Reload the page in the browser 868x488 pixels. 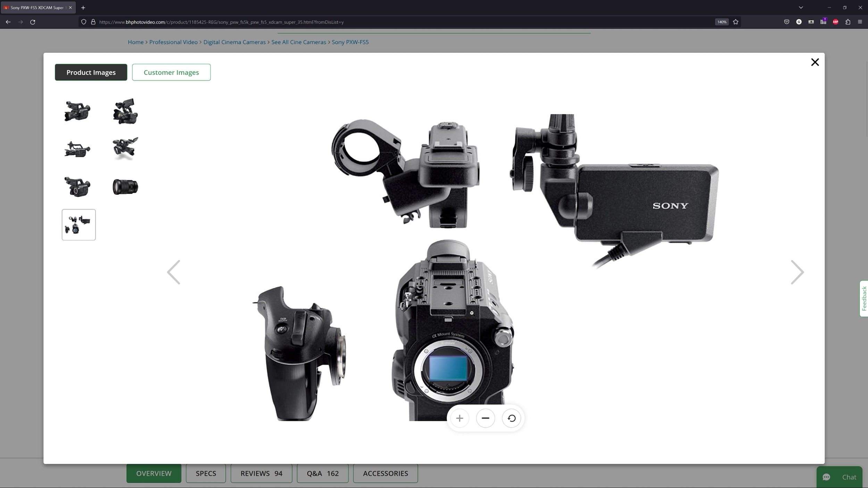33,22
